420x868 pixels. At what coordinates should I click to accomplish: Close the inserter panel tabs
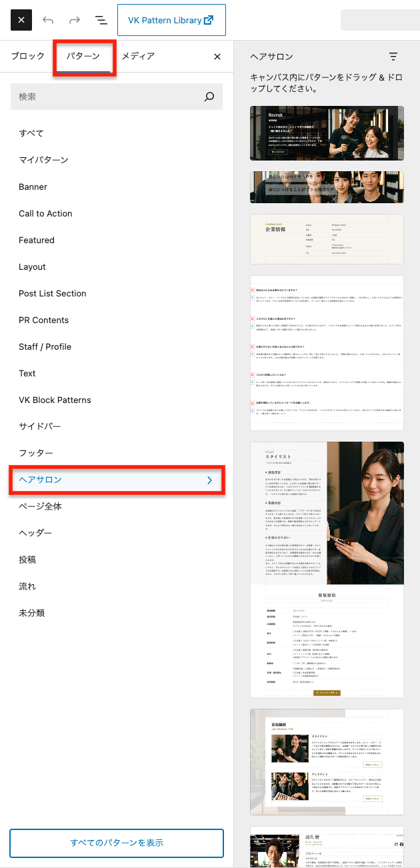point(217,57)
